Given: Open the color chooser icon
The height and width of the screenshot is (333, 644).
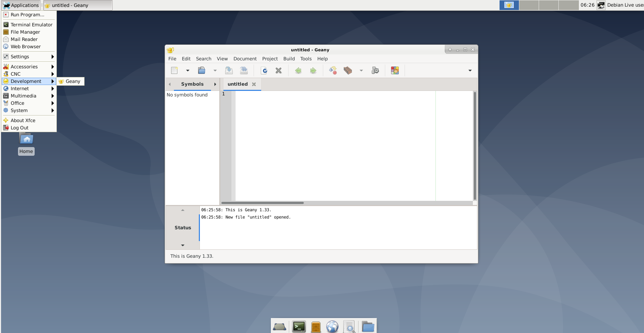Looking at the screenshot, I should click(x=395, y=70).
